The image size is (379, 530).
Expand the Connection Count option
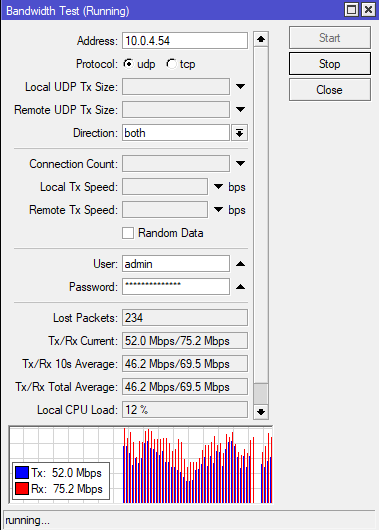pos(240,164)
